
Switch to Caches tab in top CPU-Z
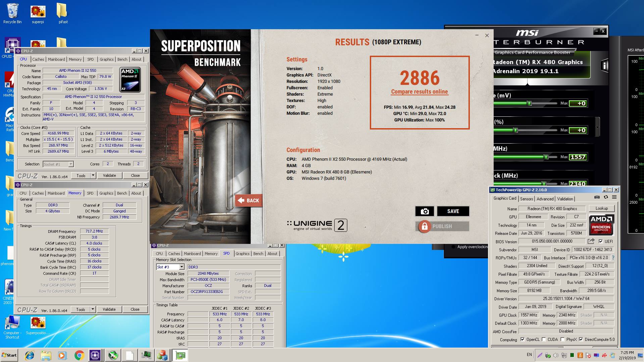pyautogui.click(x=38, y=59)
